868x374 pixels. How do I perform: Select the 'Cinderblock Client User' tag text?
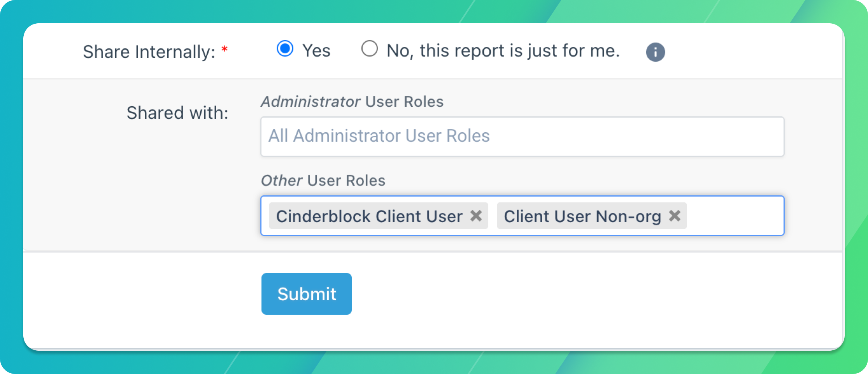[369, 216]
